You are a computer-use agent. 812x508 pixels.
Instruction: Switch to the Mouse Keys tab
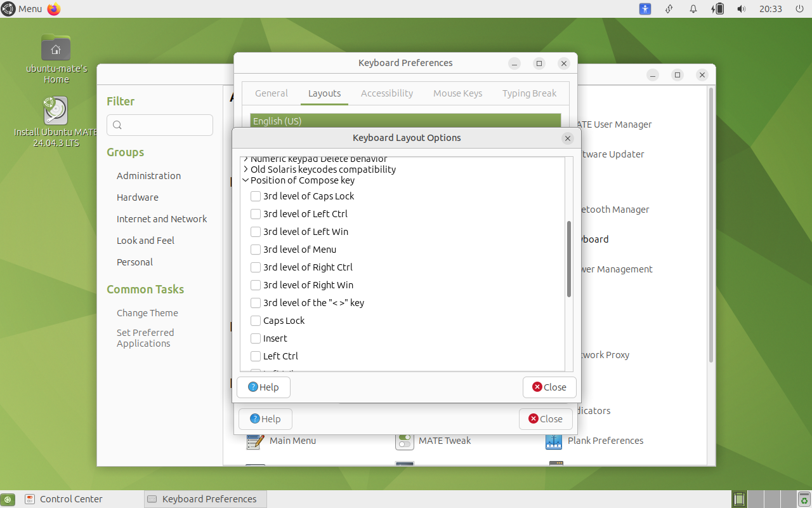click(x=457, y=93)
